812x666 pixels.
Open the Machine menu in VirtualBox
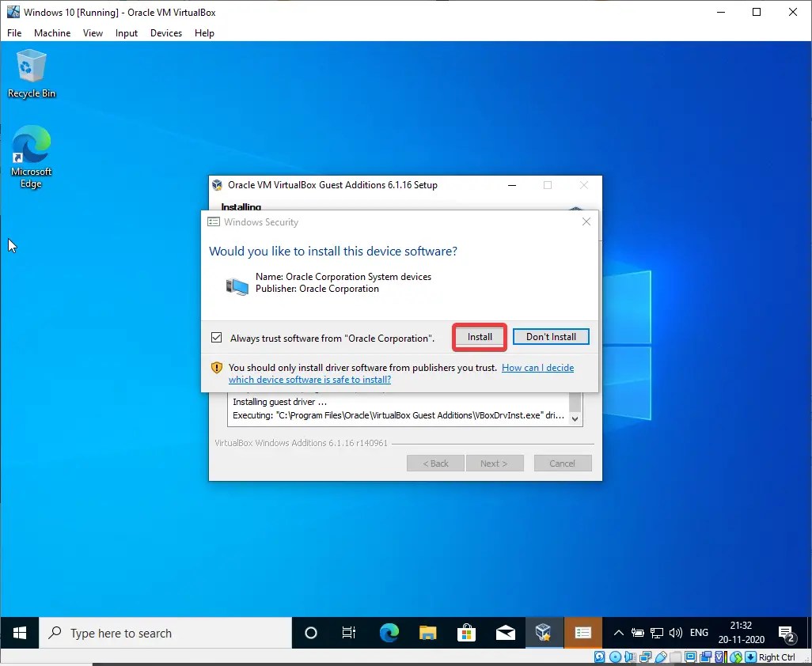click(52, 33)
